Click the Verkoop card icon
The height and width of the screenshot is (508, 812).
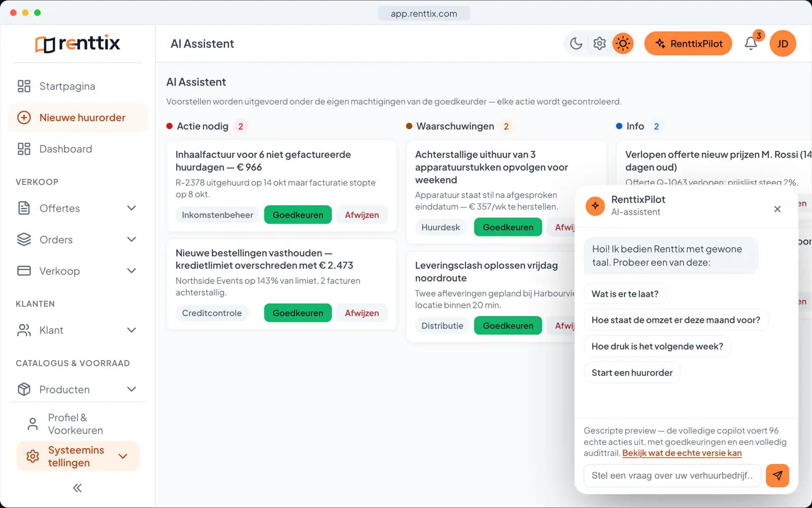point(24,271)
